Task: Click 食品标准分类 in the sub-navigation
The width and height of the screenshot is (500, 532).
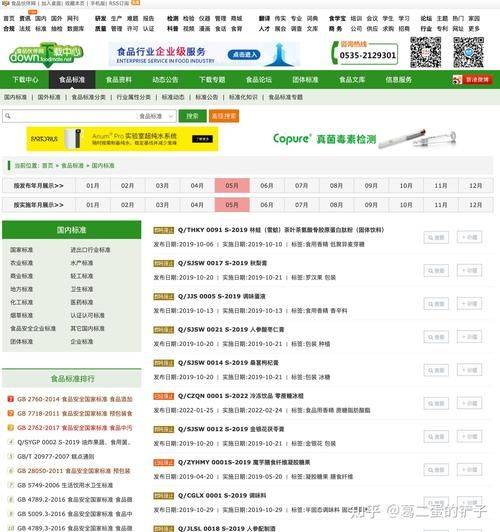Action: [89, 97]
